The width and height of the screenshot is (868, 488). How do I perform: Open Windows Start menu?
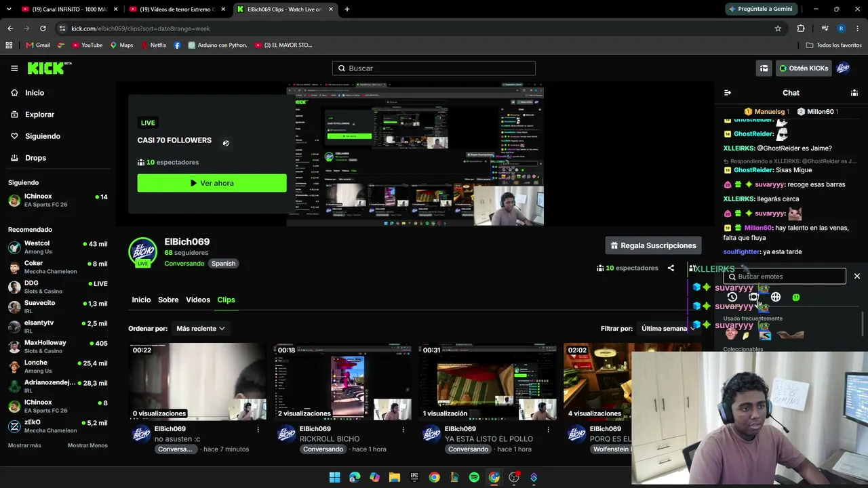[x=335, y=477]
